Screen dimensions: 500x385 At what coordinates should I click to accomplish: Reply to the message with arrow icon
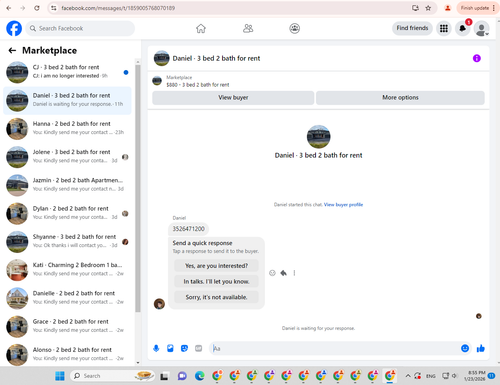pos(283,273)
